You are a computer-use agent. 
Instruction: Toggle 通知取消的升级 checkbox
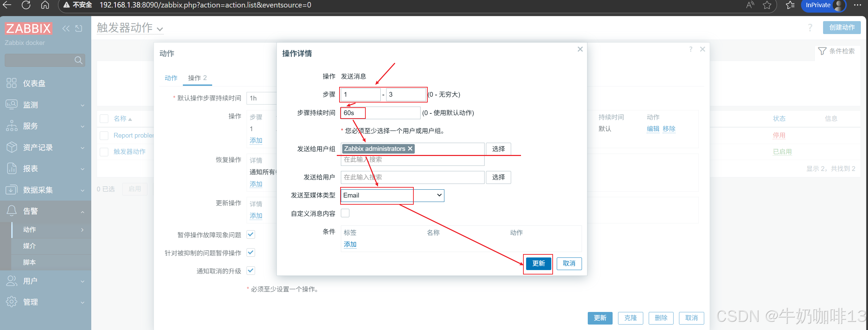[251, 270]
